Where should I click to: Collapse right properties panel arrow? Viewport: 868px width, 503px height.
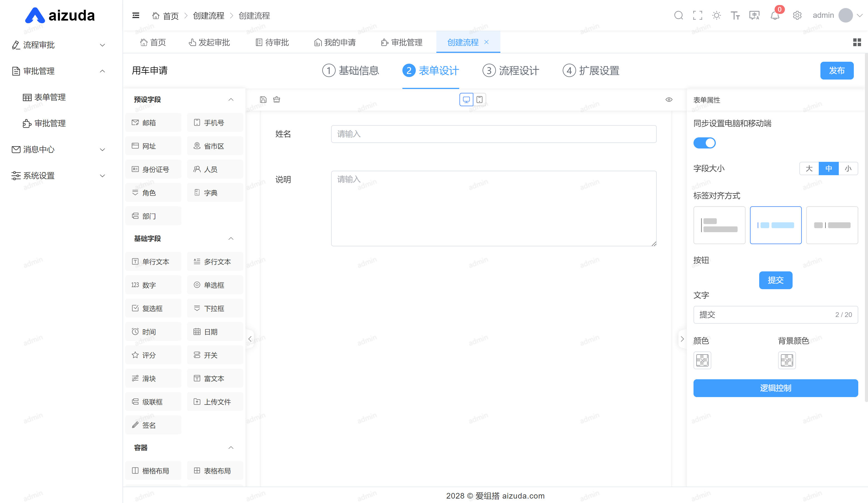click(682, 339)
